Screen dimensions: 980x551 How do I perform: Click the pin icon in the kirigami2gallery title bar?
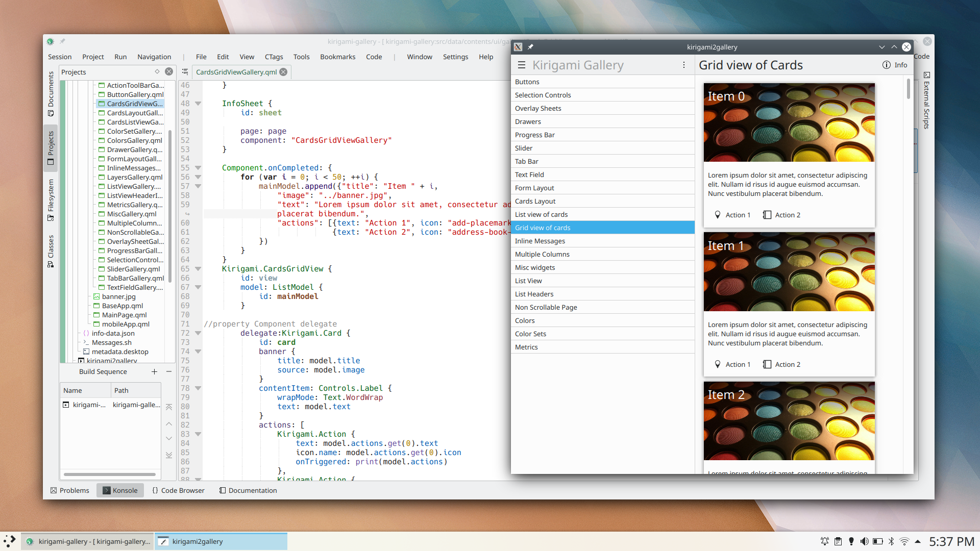click(x=530, y=47)
